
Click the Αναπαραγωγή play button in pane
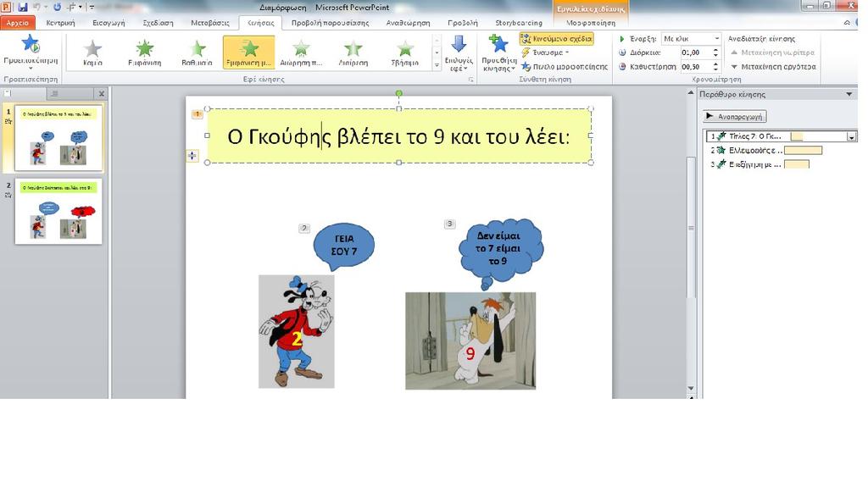[735, 117]
